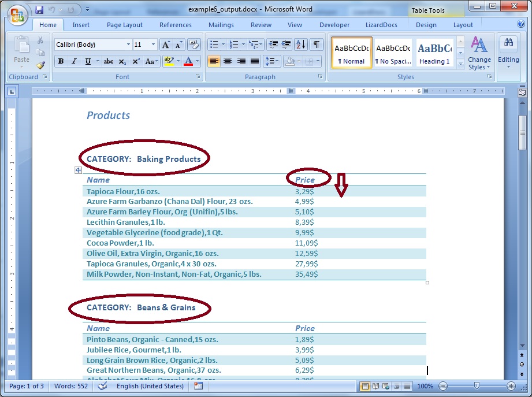The image size is (532, 397).
Task: Click English (United States) language indicator
Action: 150,386
